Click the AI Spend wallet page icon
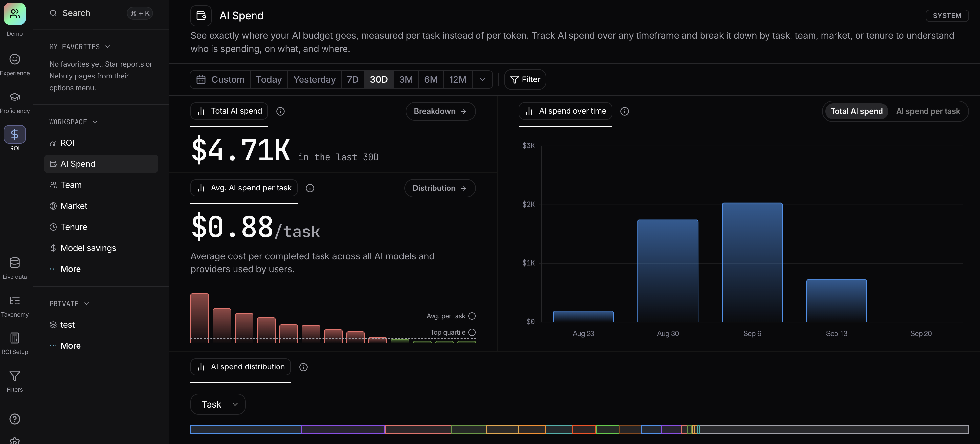The height and width of the screenshot is (444, 980). click(201, 15)
